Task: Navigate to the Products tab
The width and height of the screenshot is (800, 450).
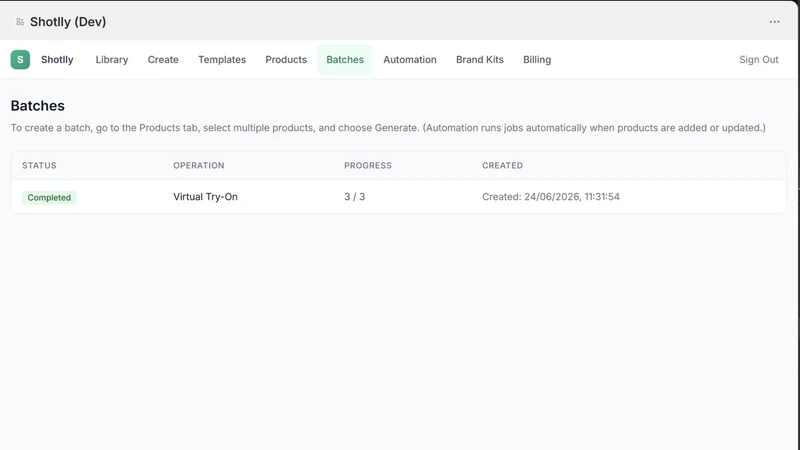Action: click(286, 60)
